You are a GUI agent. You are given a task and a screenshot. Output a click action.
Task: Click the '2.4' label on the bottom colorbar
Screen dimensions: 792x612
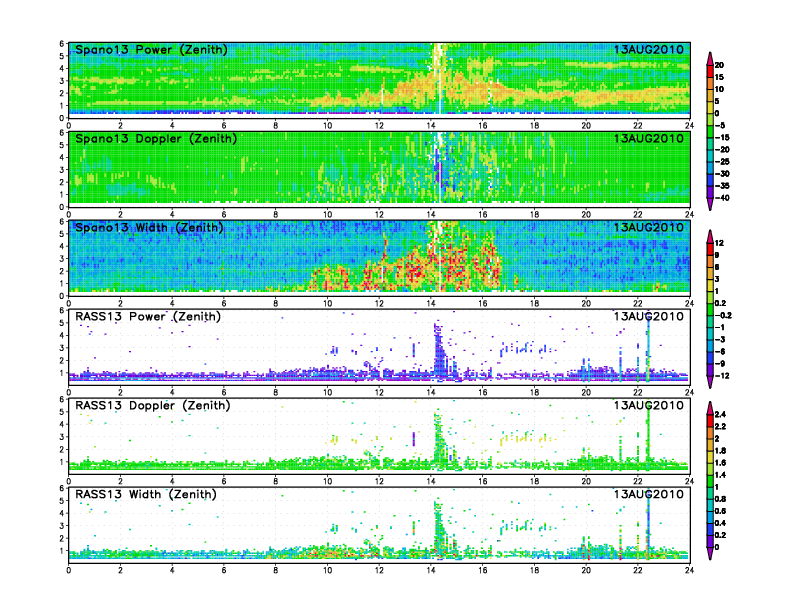pos(720,415)
